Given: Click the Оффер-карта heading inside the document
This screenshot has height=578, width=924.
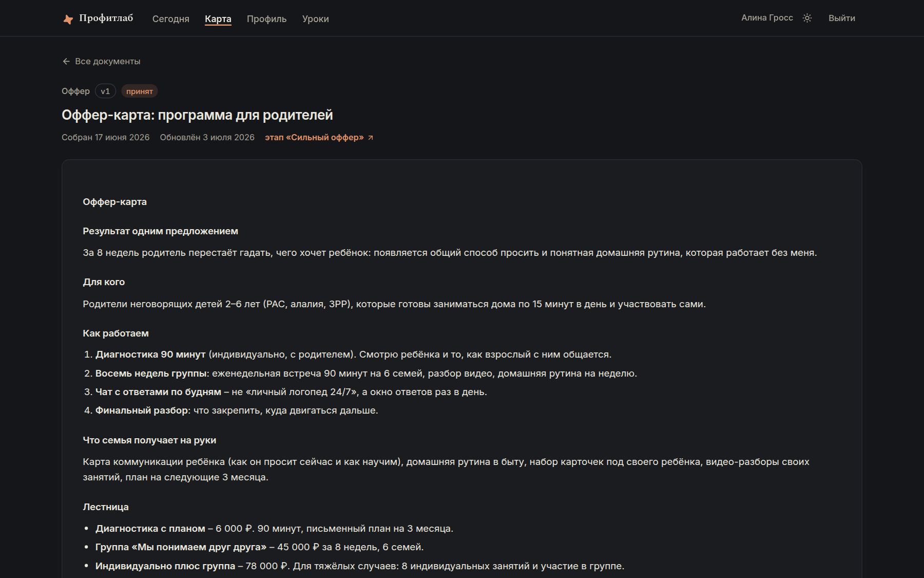Looking at the screenshot, I should [x=115, y=202].
